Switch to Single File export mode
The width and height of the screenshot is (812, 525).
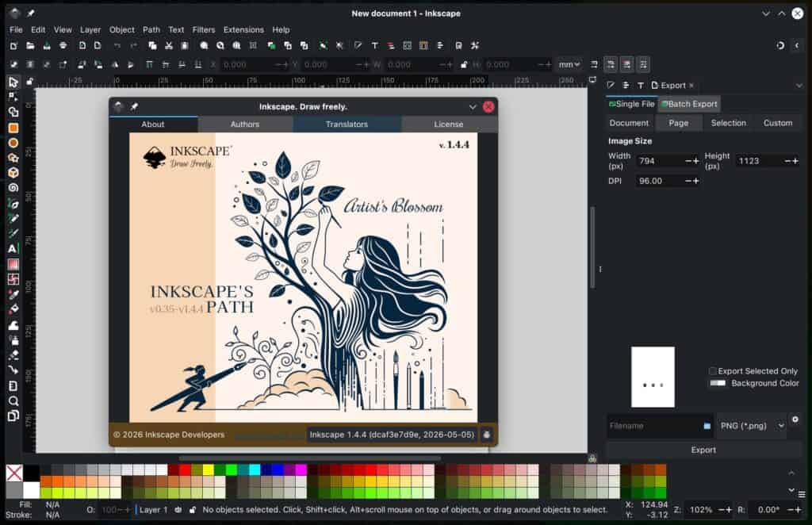click(x=632, y=104)
